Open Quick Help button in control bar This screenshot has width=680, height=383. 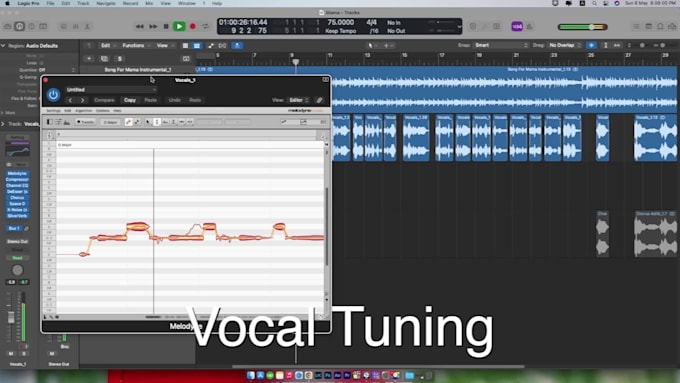coord(31,26)
